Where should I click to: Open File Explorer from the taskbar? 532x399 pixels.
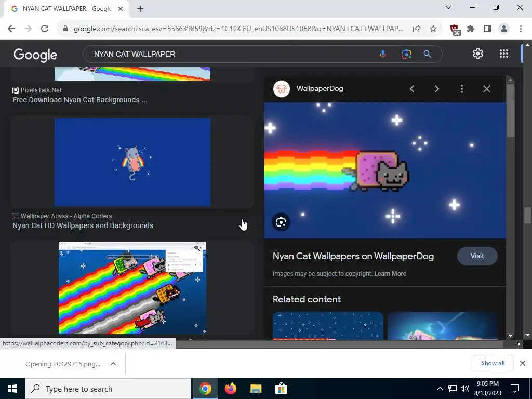click(x=256, y=389)
